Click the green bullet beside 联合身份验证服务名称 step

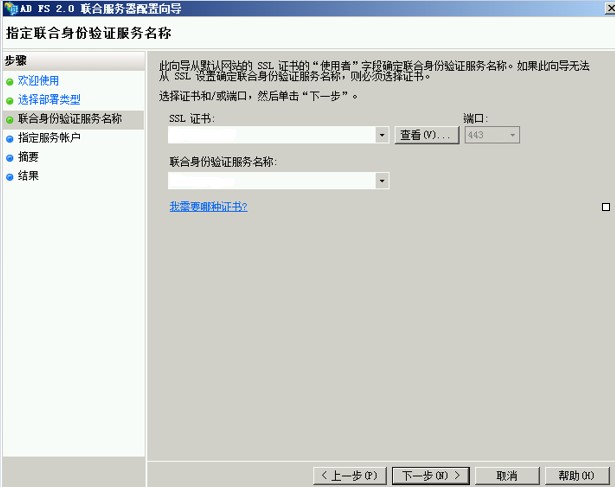[10, 119]
